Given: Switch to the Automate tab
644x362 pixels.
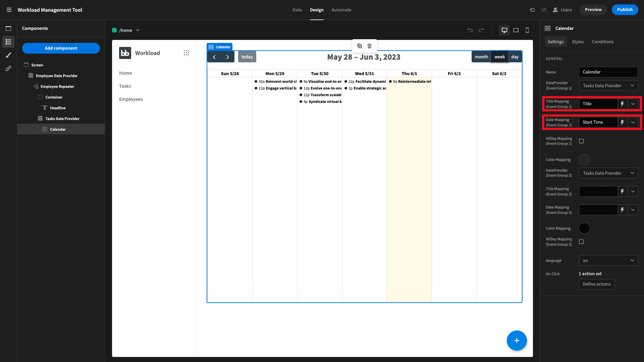Looking at the screenshot, I should (341, 10).
